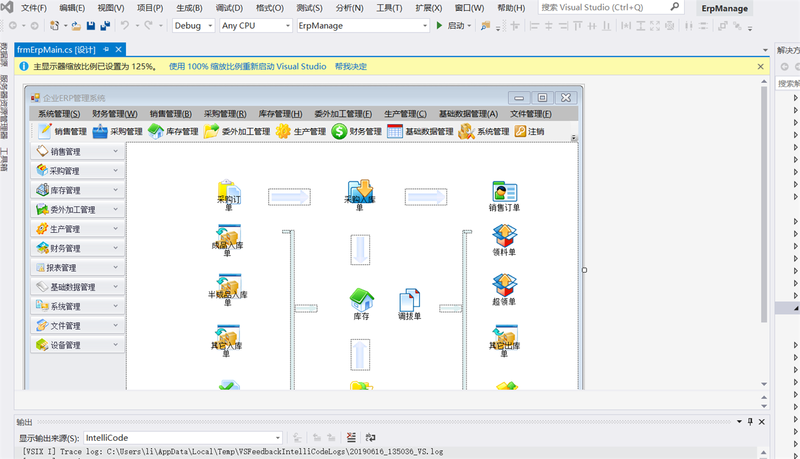This screenshot has height=459, width=800.
Task: Select the 其它入库单 icon on the canvas
Action: point(228,341)
